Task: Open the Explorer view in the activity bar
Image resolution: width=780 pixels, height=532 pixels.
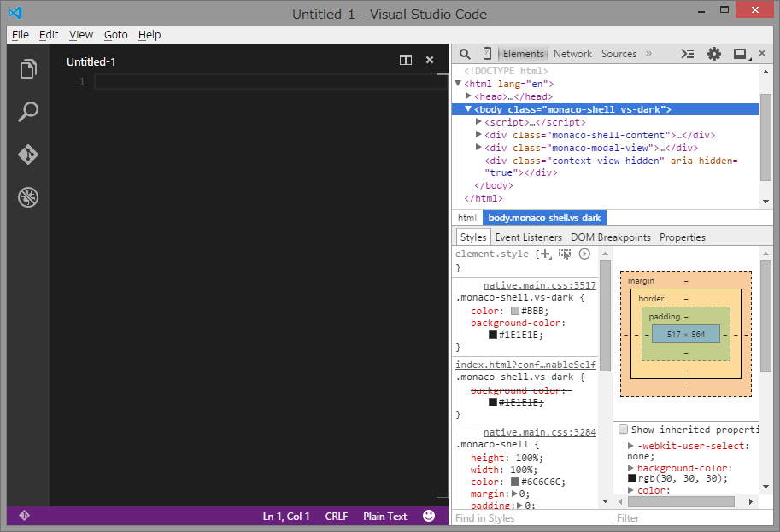Action: 28,70
